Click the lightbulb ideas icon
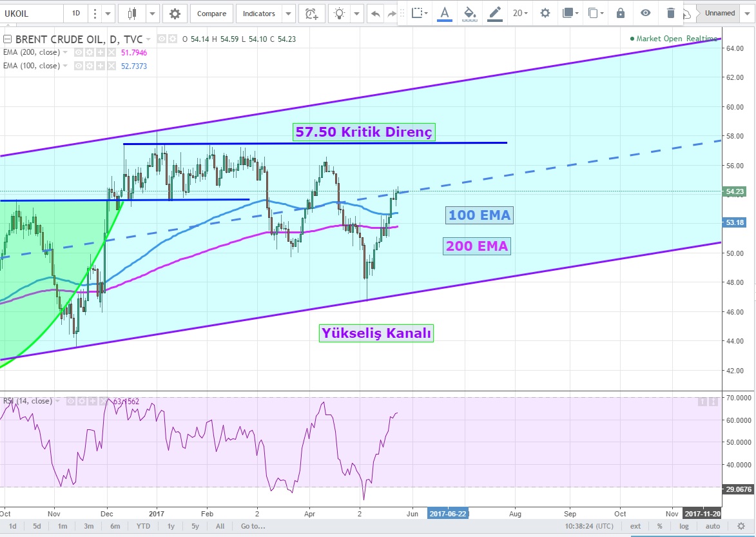 click(339, 14)
